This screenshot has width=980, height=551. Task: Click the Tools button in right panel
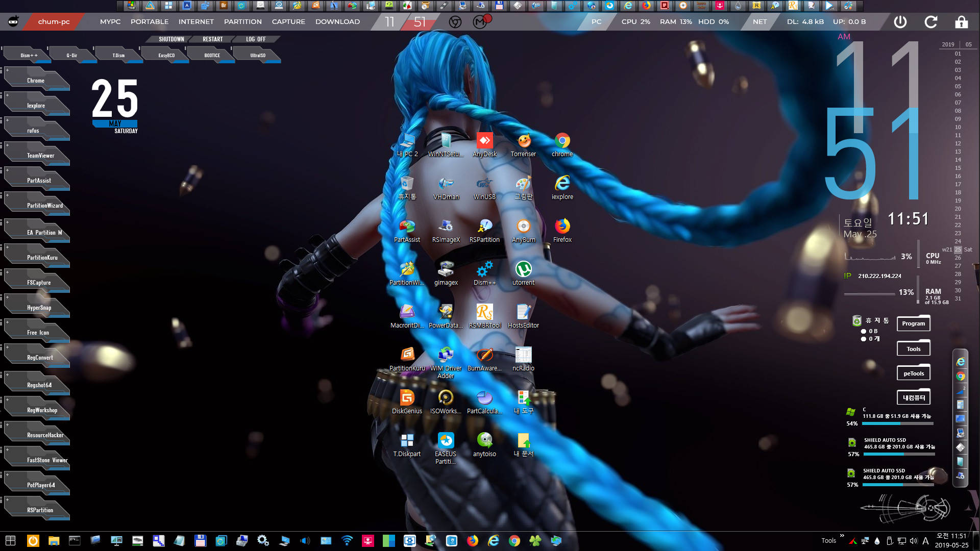click(x=914, y=348)
